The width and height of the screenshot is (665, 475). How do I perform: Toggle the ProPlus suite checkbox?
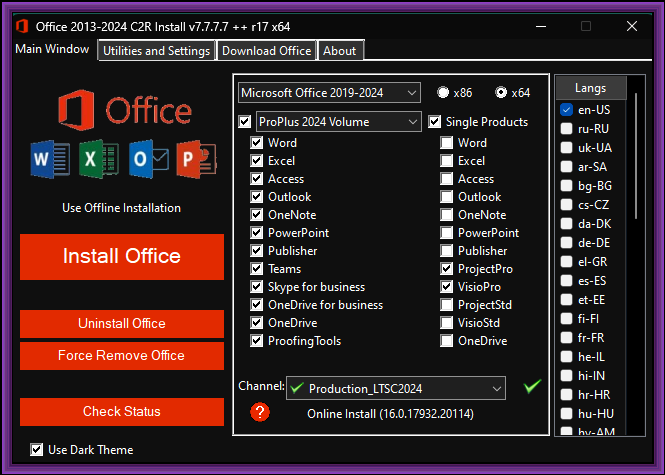[245, 122]
